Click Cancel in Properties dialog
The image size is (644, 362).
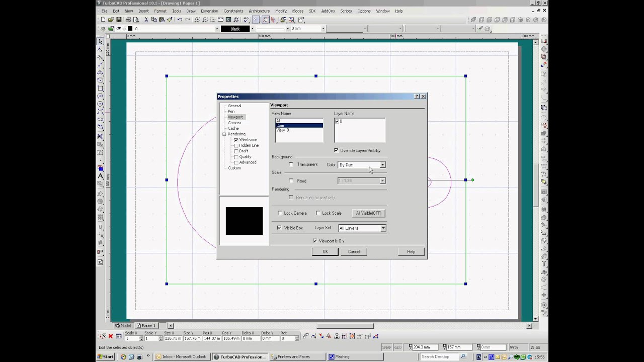point(354,251)
